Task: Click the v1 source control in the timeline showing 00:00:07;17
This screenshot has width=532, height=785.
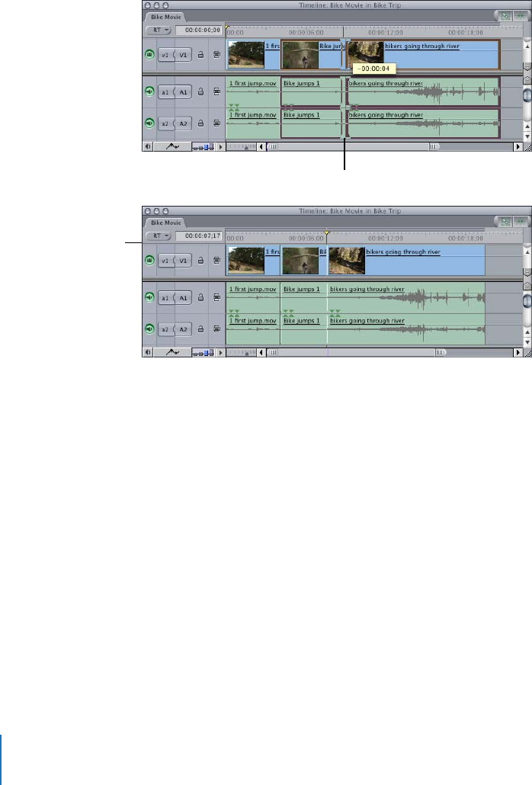Action: coord(164,261)
